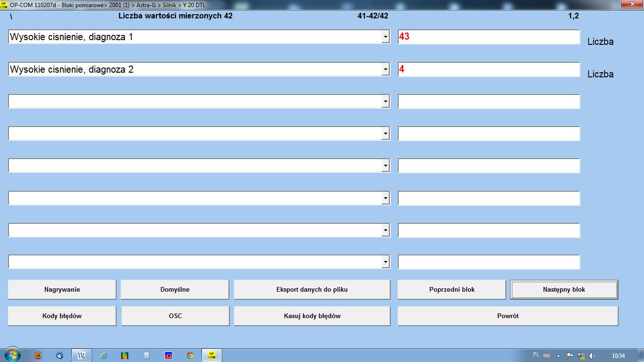Start recording with Nagrywanie button
Viewport: 644px width, 362px height.
point(62,289)
